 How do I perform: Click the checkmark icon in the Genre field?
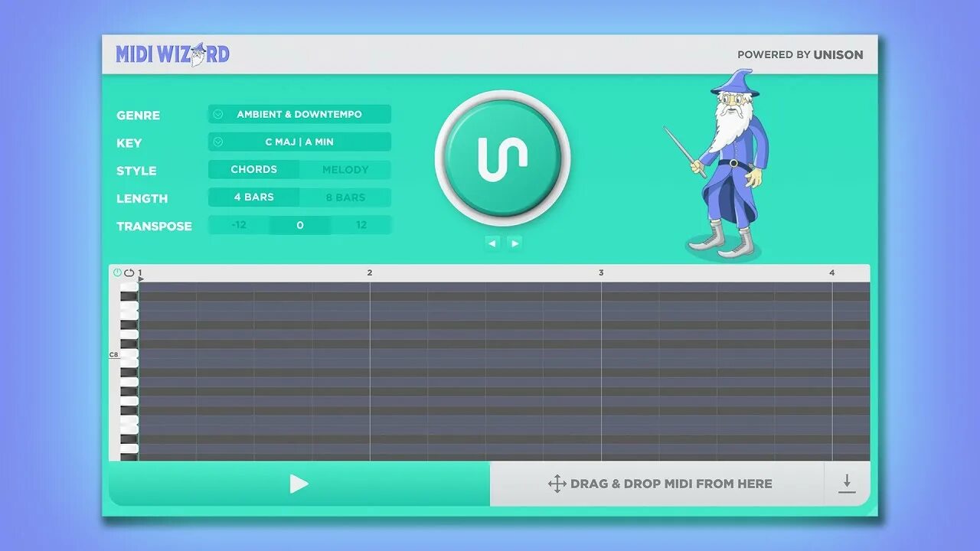pos(218,113)
